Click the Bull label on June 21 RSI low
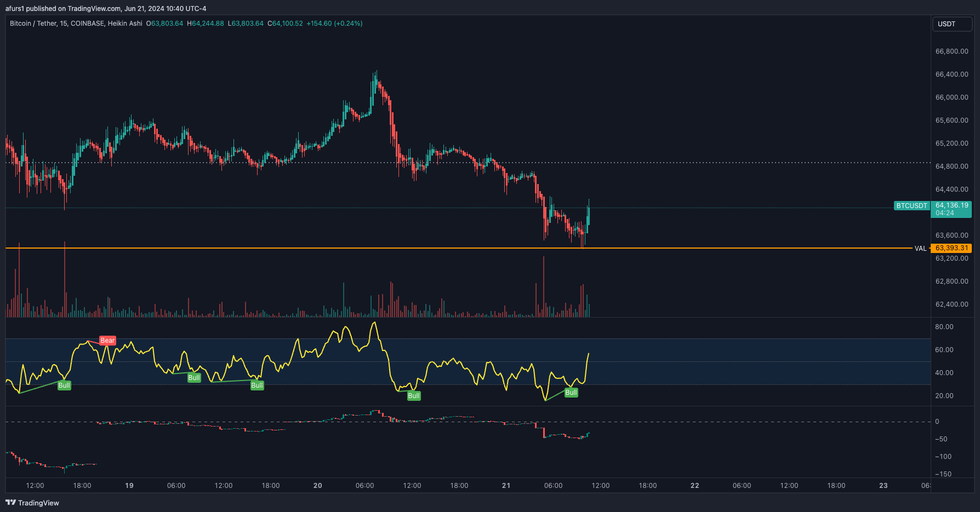The image size is (980, 512). coord(571,393)
